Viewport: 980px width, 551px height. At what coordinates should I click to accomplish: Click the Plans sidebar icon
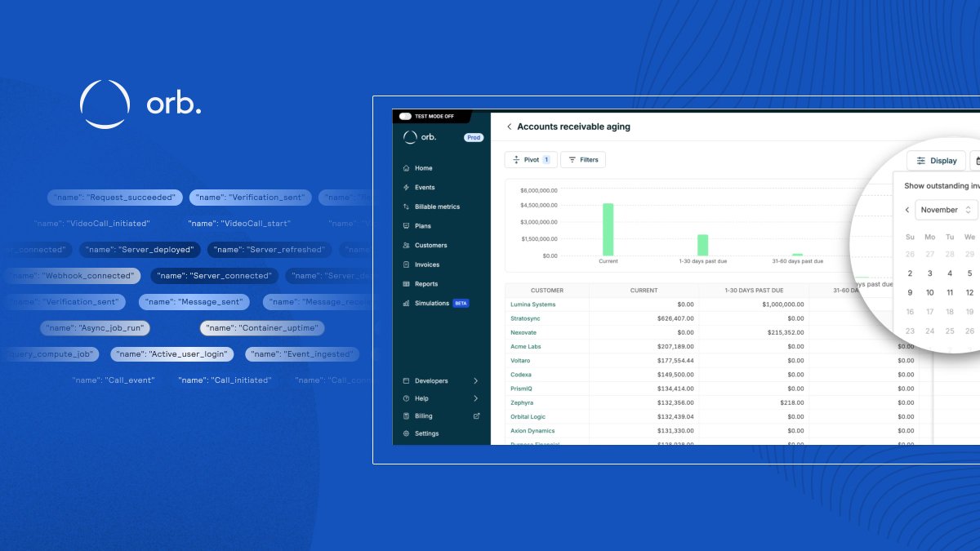[x=406, y=226]
